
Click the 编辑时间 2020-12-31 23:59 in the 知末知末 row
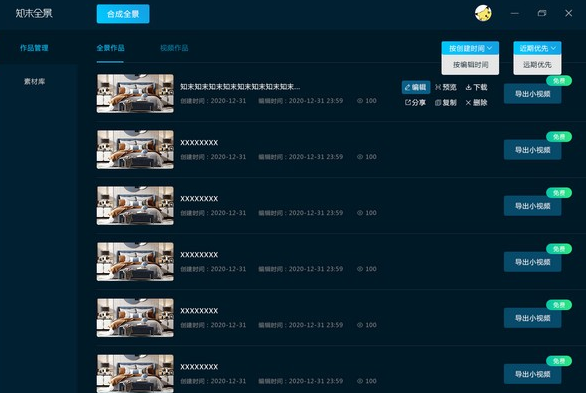pos(300,101)
